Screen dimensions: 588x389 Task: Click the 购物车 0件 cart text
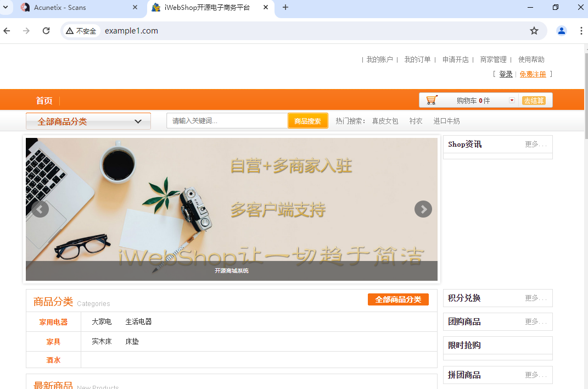pyautogui.click(x=473, y=101)
